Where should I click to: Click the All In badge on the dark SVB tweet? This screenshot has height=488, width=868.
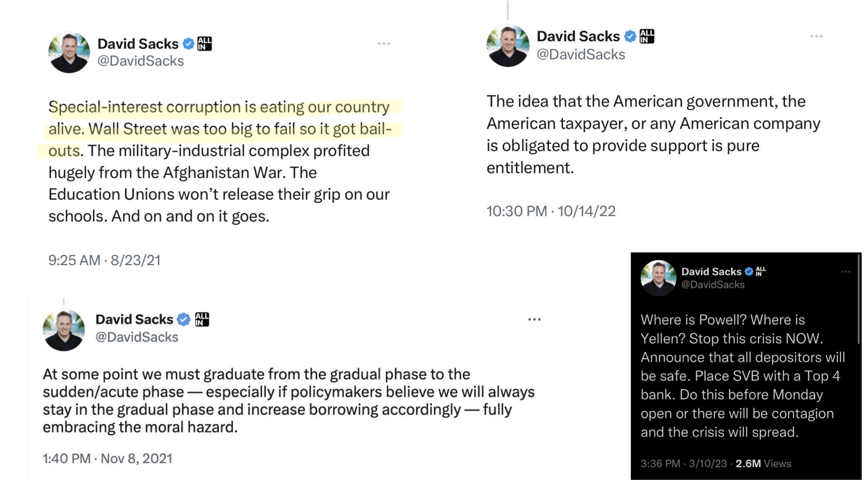pyautogui.click(x=761, y=271)
